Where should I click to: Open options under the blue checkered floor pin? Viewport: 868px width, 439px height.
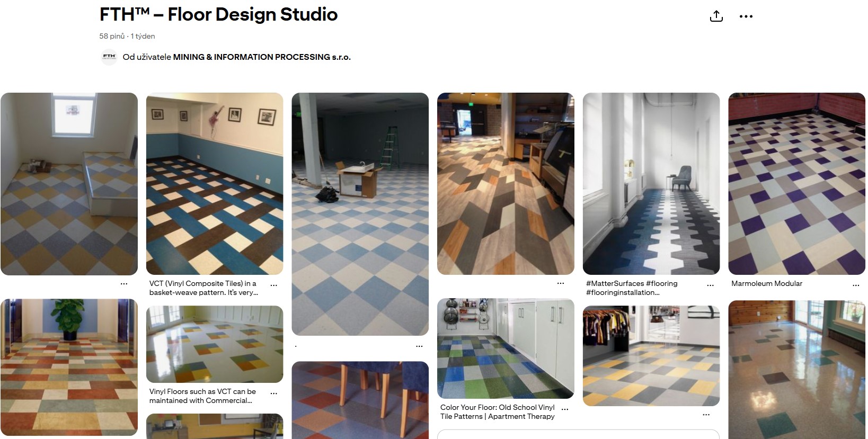pyautogui.click(x=419, y=346)
